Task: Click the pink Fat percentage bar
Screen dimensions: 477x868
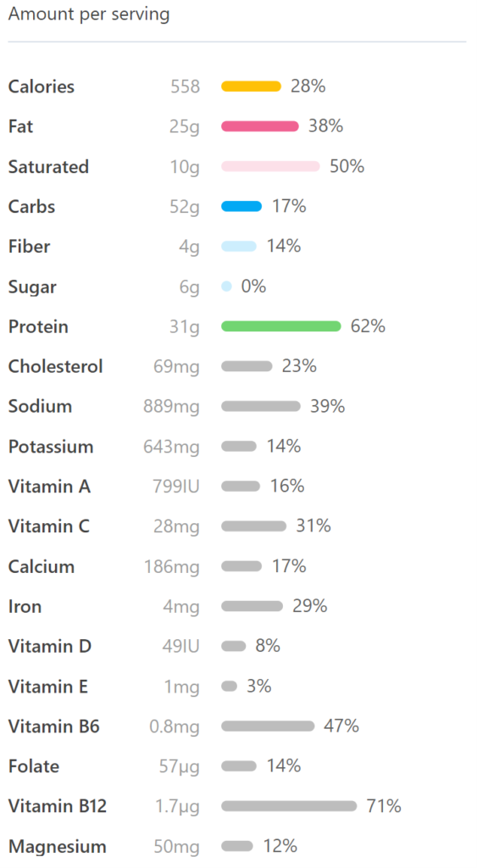Action: (260, 126)
